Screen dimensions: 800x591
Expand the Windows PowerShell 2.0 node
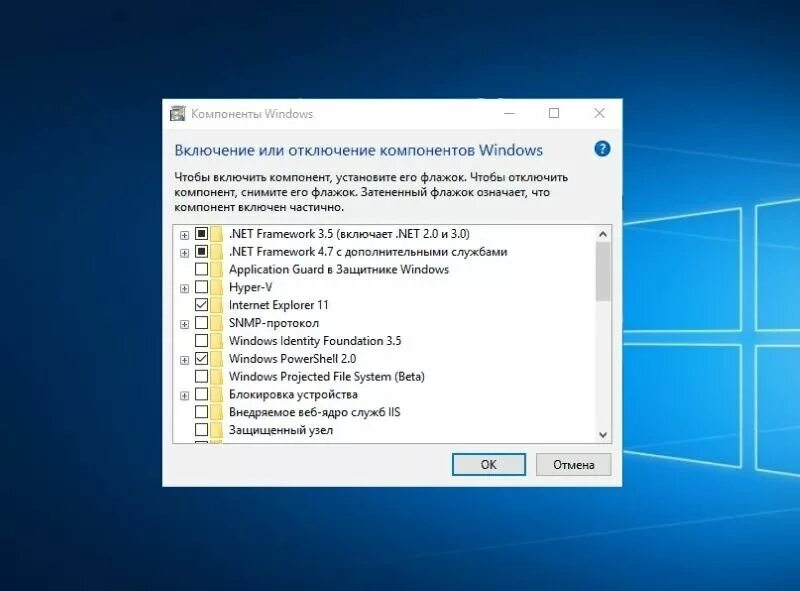pos(184,360)
